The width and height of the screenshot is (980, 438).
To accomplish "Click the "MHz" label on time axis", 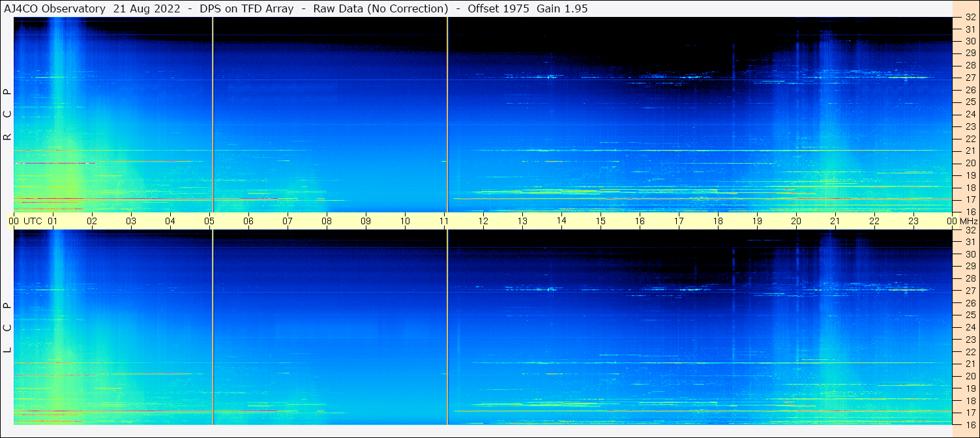I will pos(968,221).
